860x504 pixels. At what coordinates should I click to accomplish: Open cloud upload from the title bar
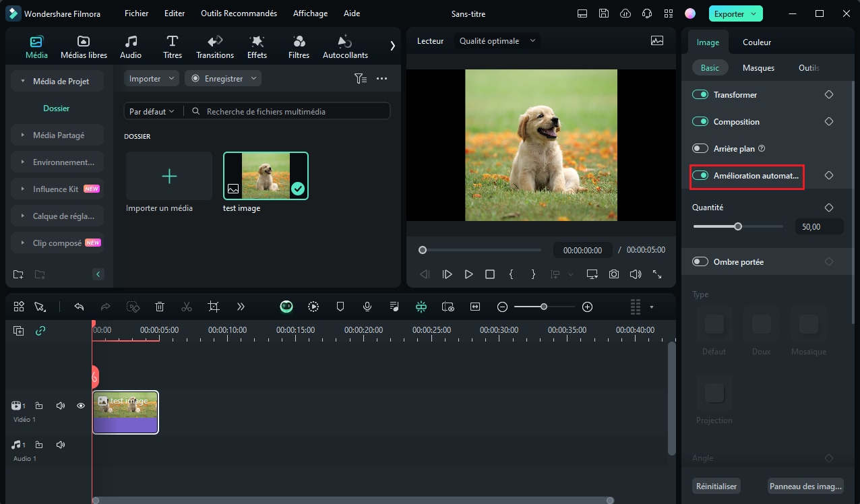(x=625, y=13)
